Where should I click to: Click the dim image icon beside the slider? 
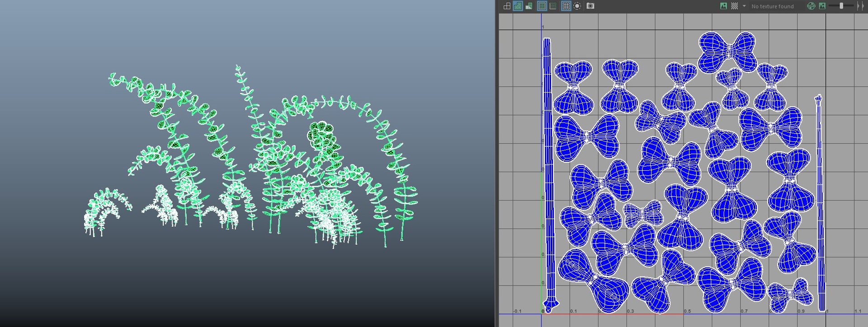coord(822,6)
